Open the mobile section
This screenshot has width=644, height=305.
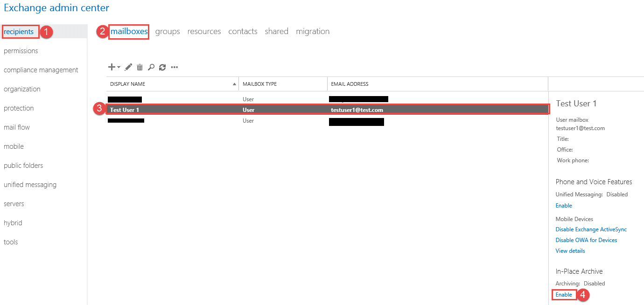14,146
